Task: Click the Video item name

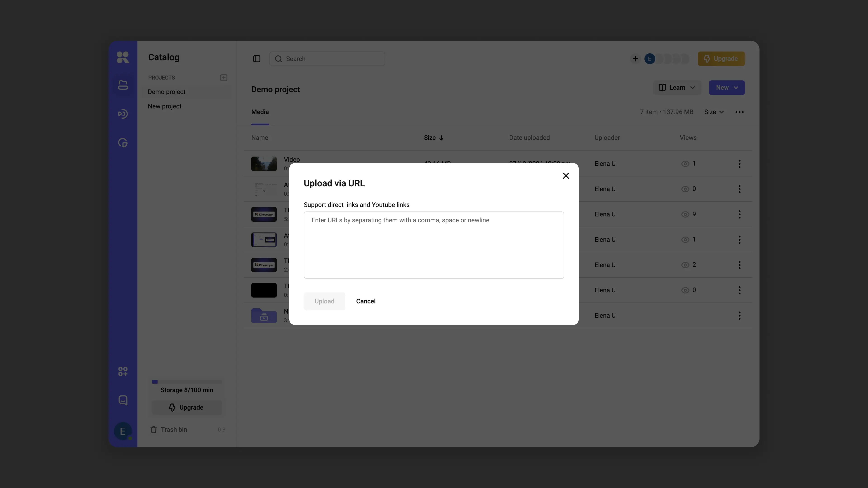Action: (x=291, y=159)
